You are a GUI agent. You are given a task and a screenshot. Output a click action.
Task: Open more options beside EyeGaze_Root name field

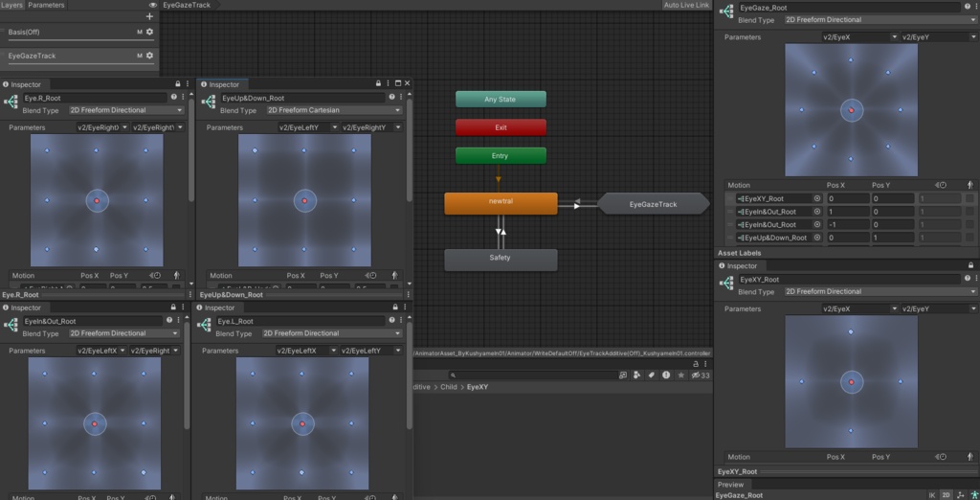click(975, 8)
